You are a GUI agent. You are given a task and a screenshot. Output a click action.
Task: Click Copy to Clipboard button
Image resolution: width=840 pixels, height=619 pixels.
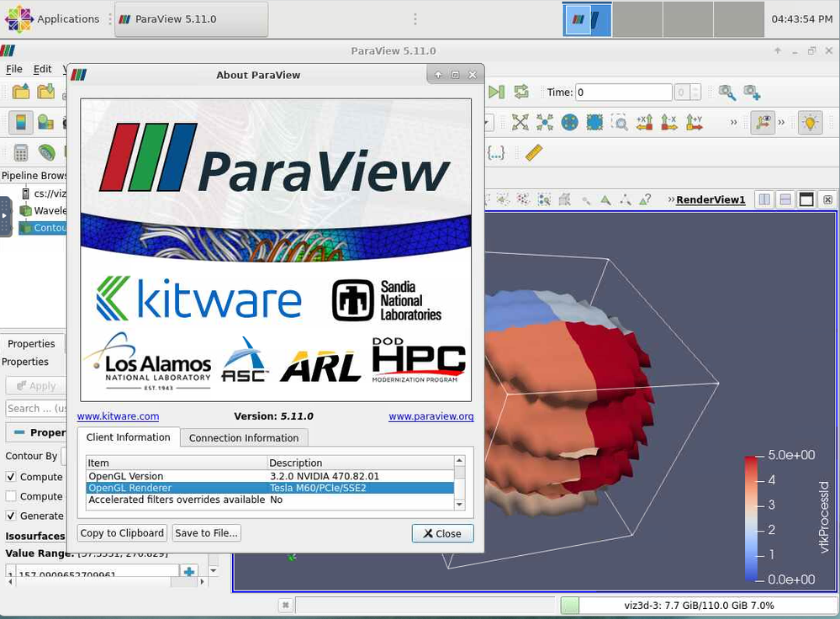click(122, 532)
